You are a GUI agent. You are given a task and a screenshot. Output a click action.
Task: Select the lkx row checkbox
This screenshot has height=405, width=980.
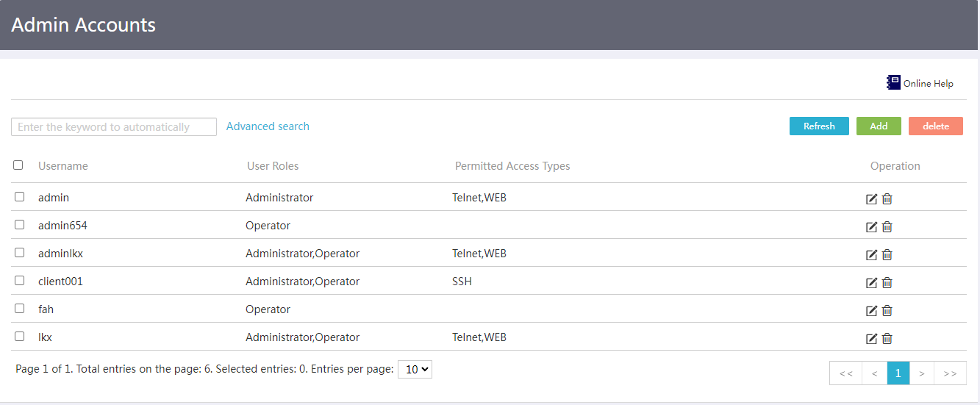(20, 337)
